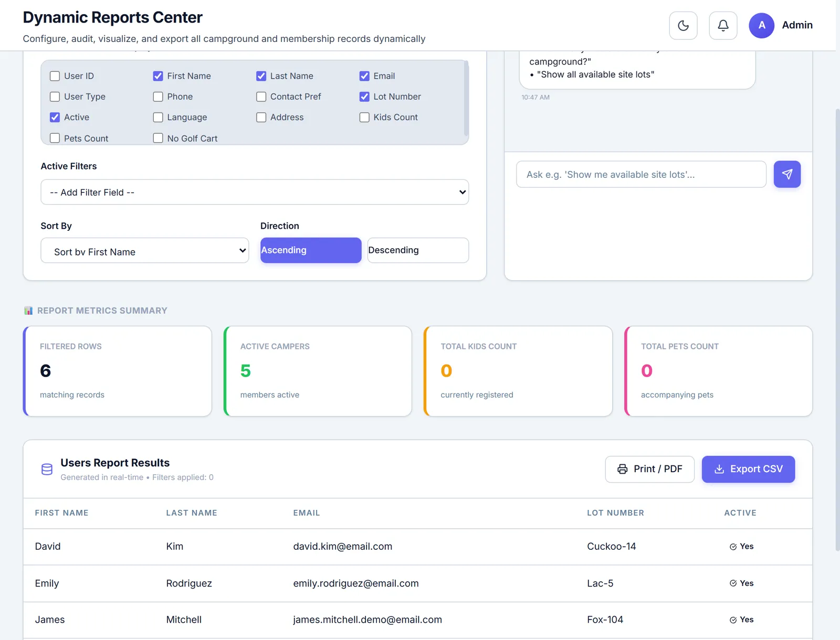Click the last name Mitchell
Viewport: 840px width, 640px height.
click(x=184, y=620)
